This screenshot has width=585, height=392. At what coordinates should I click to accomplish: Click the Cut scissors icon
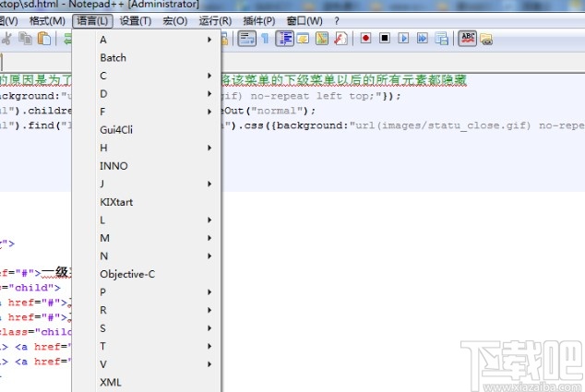tap(6, 39)
